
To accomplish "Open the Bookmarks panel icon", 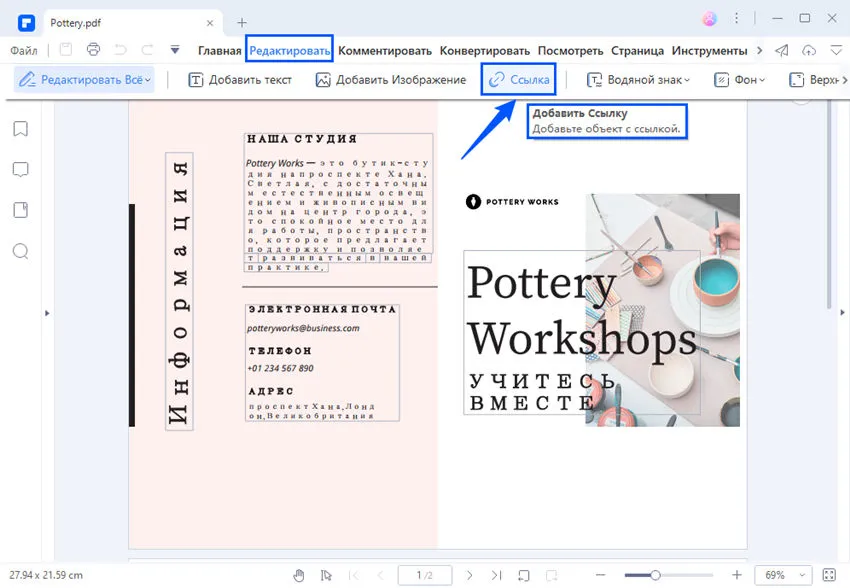I will [x=21, y=129].
